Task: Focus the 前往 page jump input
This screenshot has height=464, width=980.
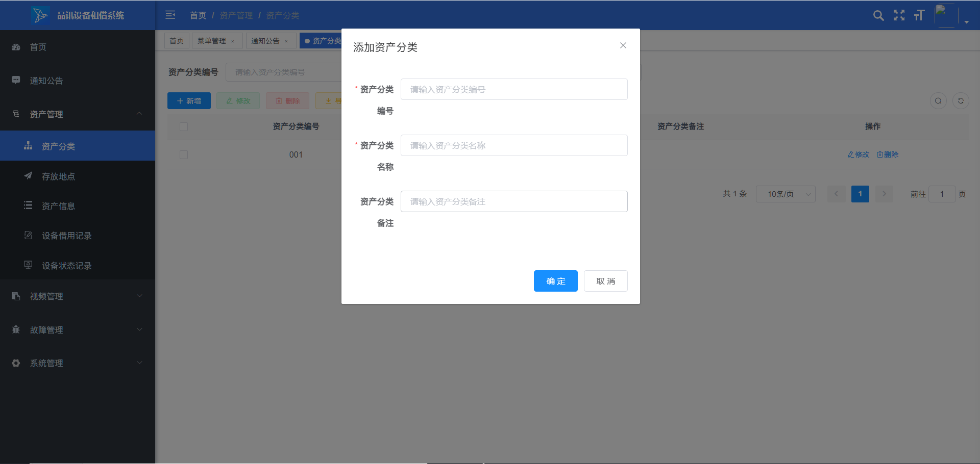Action: (x=942, y=194)
